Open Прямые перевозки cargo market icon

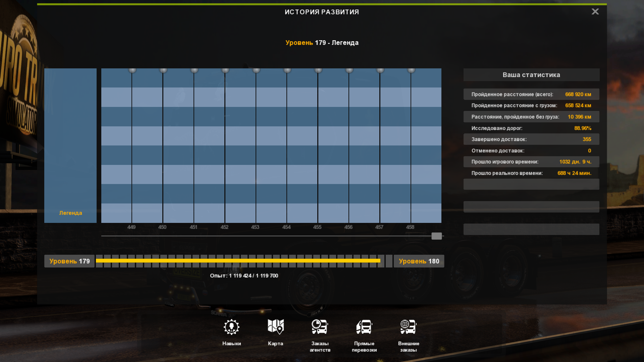click(x=364, y=327)
